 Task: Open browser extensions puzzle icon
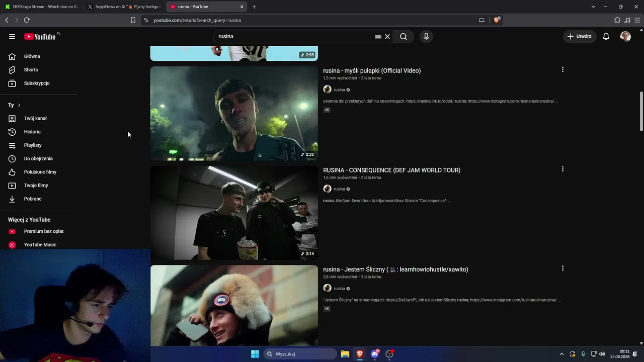[x=617, y=20]
